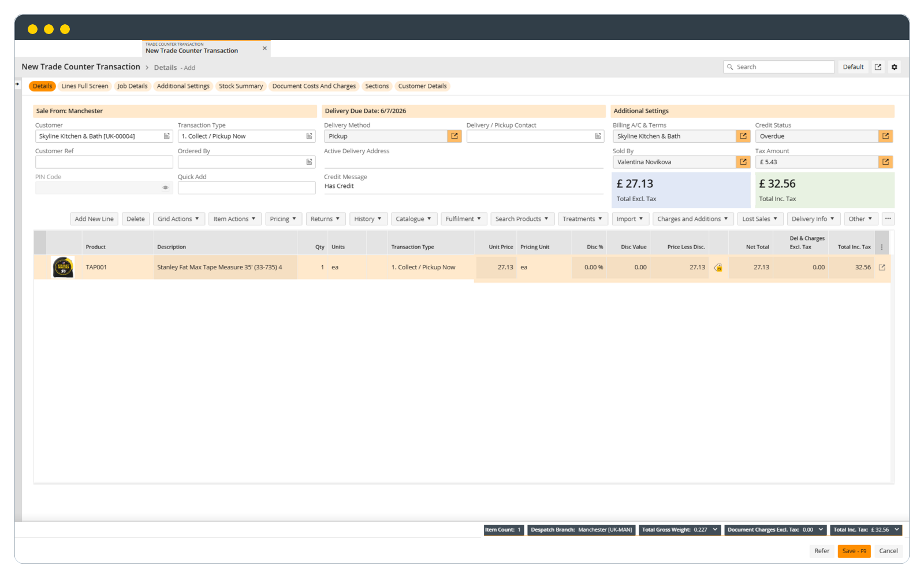Expand the left side panel arrow
This screenshot has height=578, width=924.
[17, 84]
